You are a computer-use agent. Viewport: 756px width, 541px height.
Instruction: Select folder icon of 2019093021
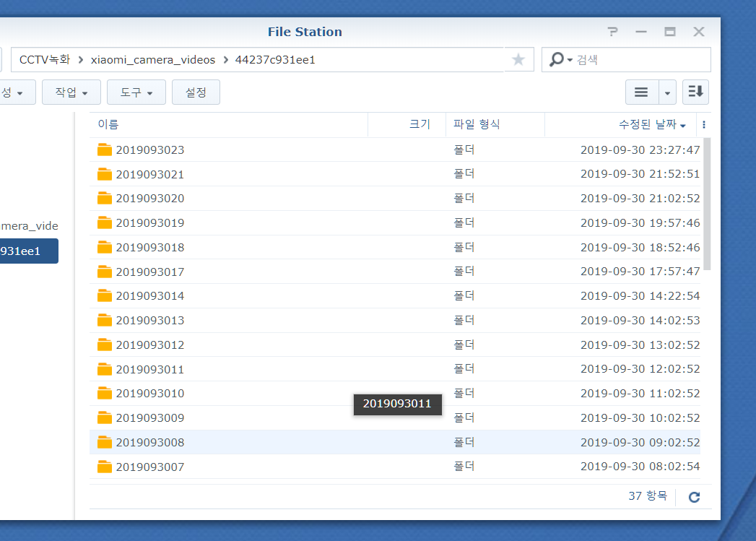104,174
